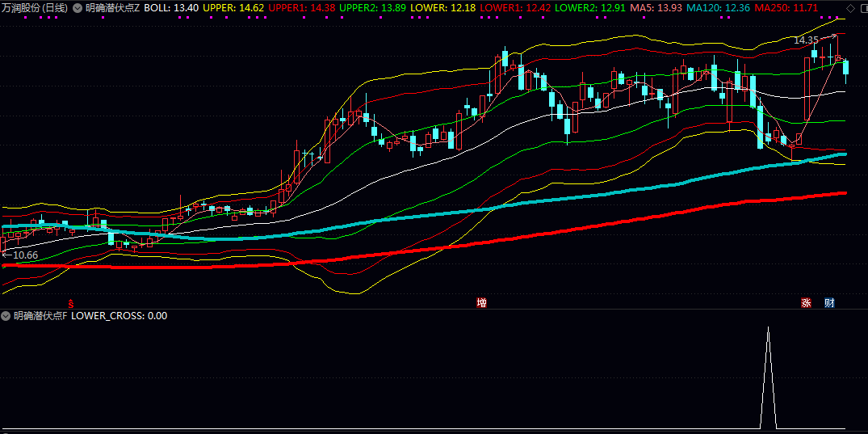Image resolution: width=868 pixels, height=434 pixels.
Task: Click the 涨 event marker
Action: tap(806, 302)
